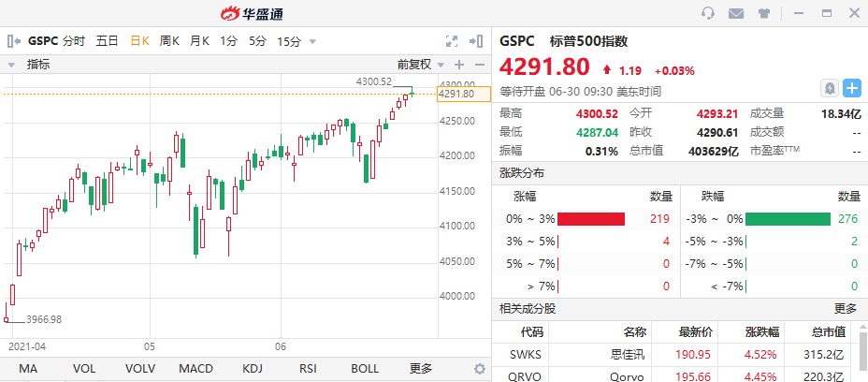Collapse the left sidebar panel
This screenshot has width=868, height=382.
tap(14, 41)
